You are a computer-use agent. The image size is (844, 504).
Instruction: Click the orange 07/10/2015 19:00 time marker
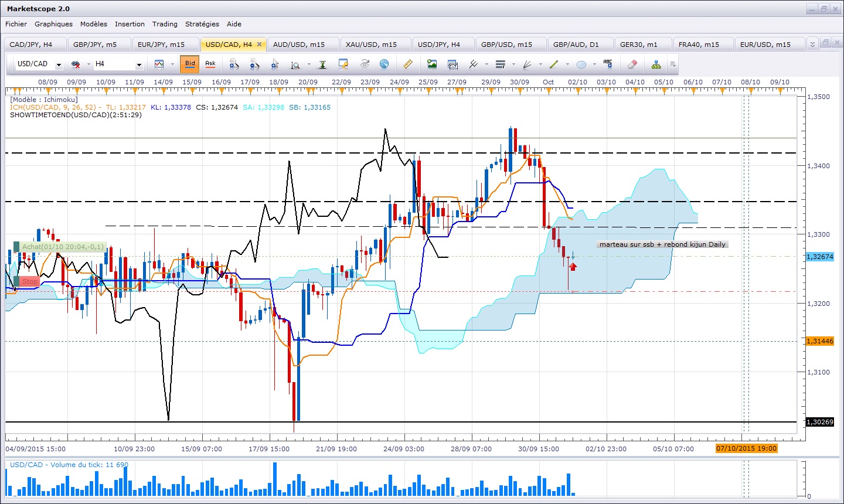coord(747,449)
